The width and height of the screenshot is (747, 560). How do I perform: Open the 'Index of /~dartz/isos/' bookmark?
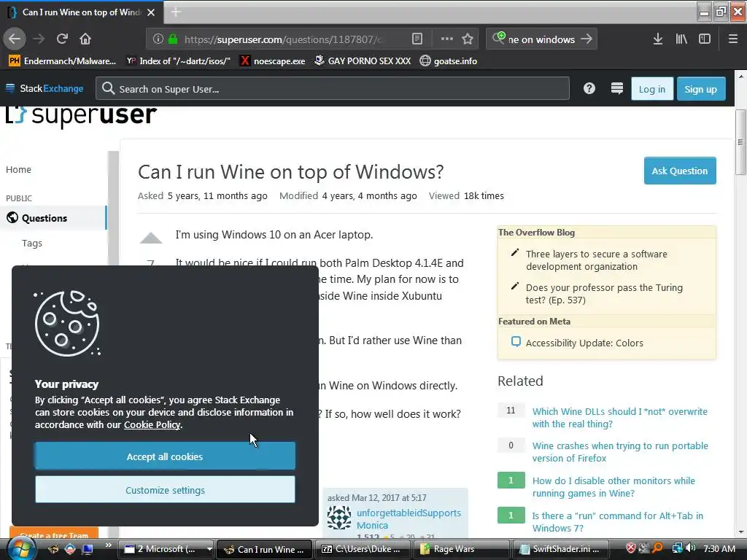pos(178,61)
